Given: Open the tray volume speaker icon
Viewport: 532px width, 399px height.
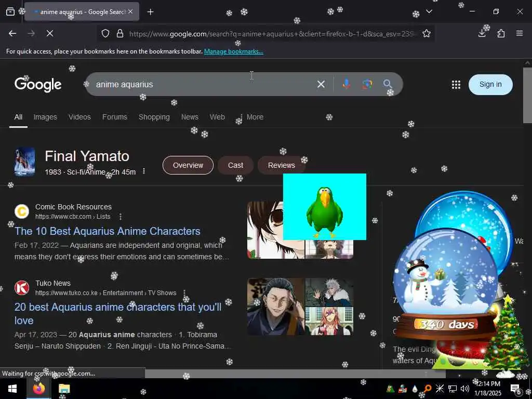Looking at the screenshot, I should coord(465,389).
